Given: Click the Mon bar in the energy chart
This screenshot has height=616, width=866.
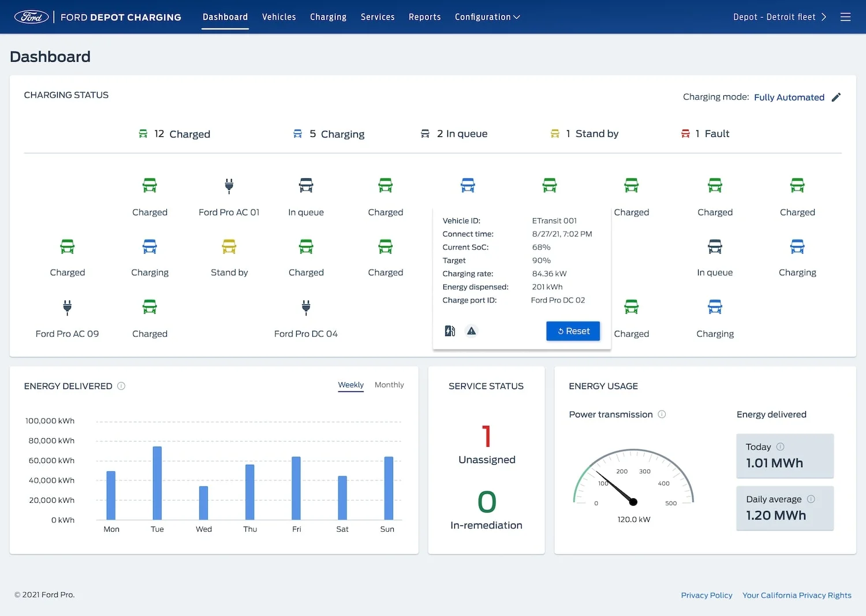Looking at the screenshot, I should (x=111, y=495).
